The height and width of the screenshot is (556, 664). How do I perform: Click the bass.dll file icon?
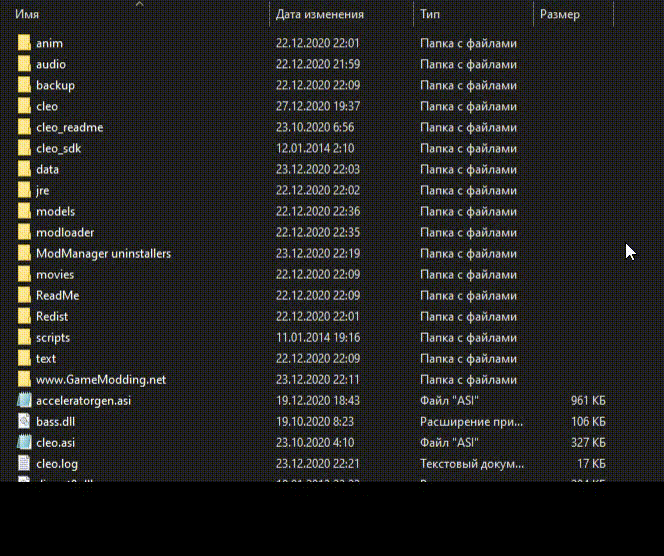[x=25, y=421]
